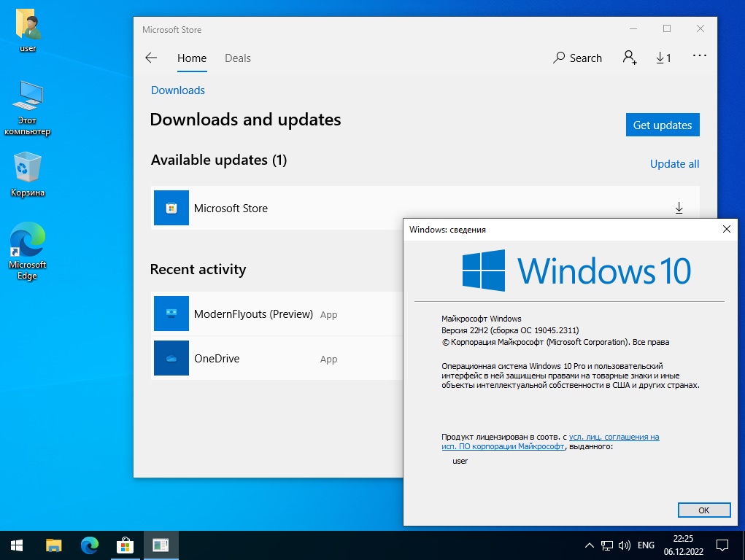Launch Edge from the taskbar
Image resolution: width=745 pixels, height=560 pixels.
coord(89,545)
